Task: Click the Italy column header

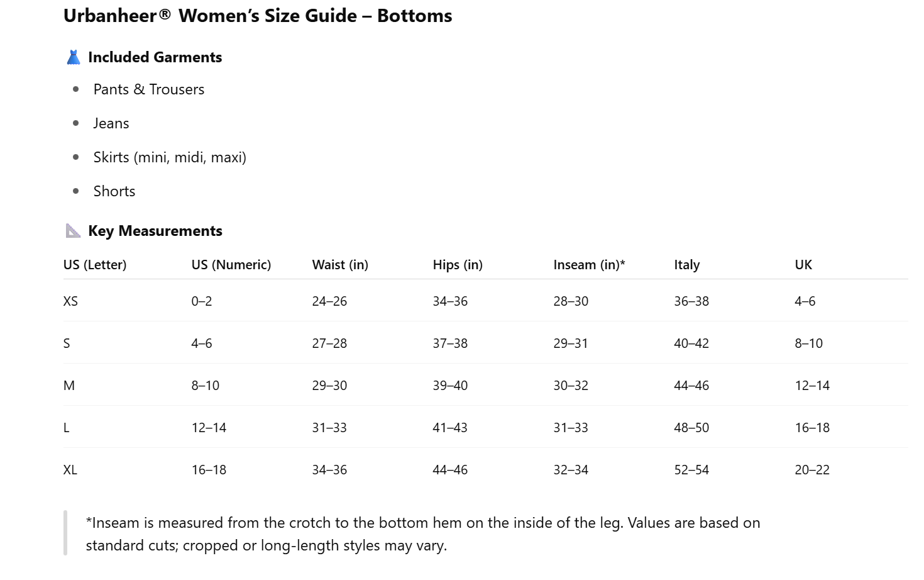Action: pos(687,265)
